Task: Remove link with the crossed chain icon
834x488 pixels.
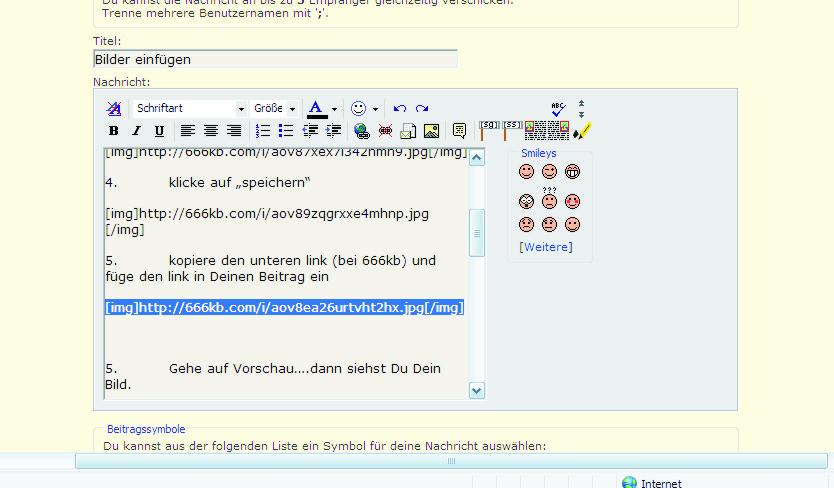Action: 385,131
